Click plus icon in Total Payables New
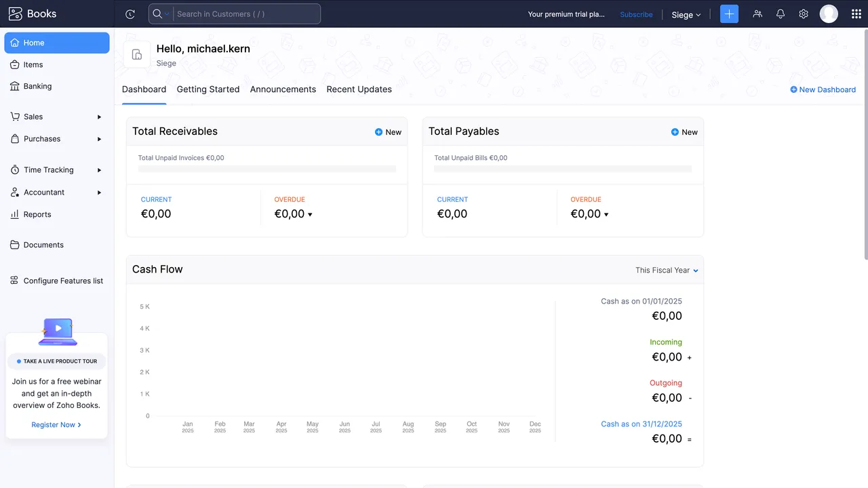Viewport: 868px width, 488px height. [x=675, y=132]
